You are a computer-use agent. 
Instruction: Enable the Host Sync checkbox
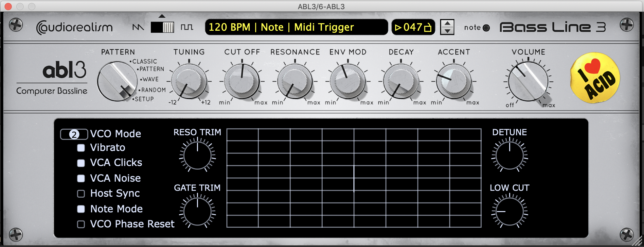pyautogui.click(x=81, y=194)
